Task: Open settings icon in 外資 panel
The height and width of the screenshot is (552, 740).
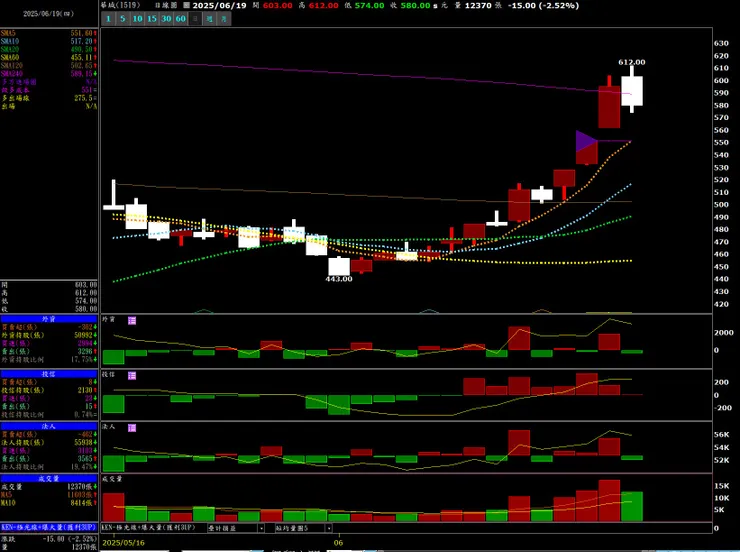Action: click(x=132, y=320)
